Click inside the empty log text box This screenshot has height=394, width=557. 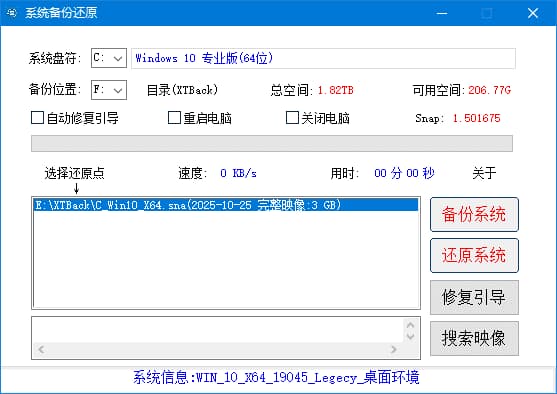coord(217,330)
